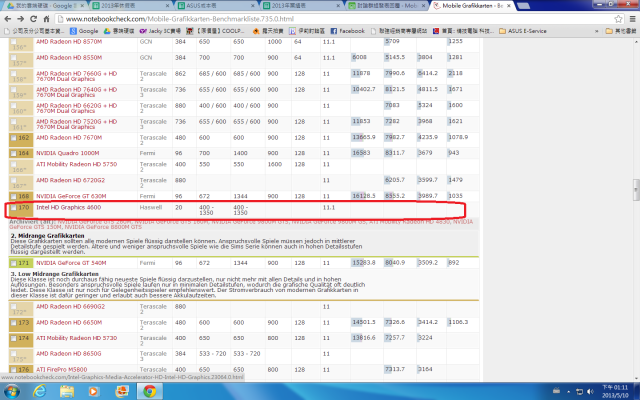
Task: Tick the checkbox for row 171 GeForce GT 540M
Action: coord(13,263)
